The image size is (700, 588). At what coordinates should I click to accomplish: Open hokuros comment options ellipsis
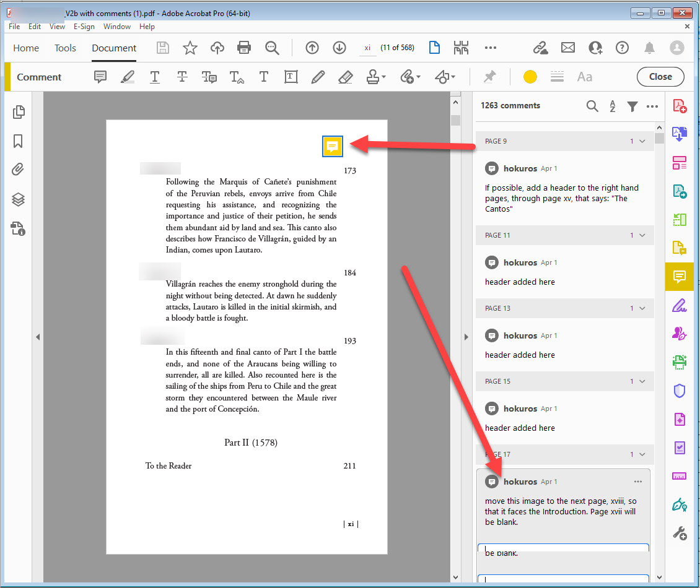point(638,482)
